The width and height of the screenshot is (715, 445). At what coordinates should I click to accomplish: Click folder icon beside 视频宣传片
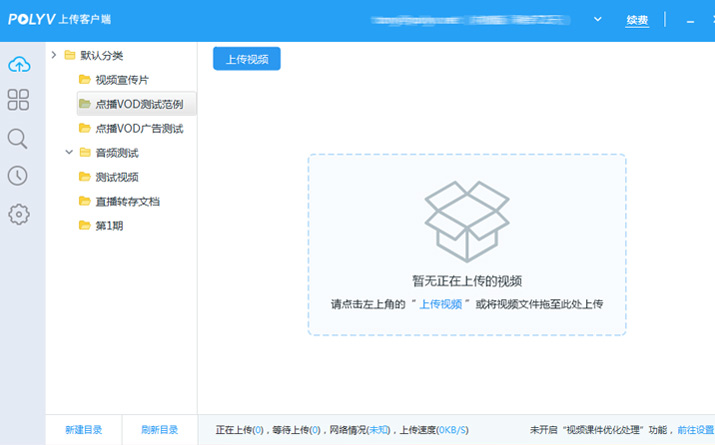(85, 80)
